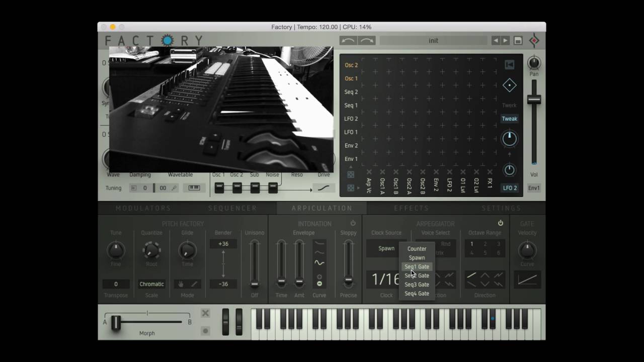
Task: Click the lower matrix grid page icon
Action: coord(351,188)
